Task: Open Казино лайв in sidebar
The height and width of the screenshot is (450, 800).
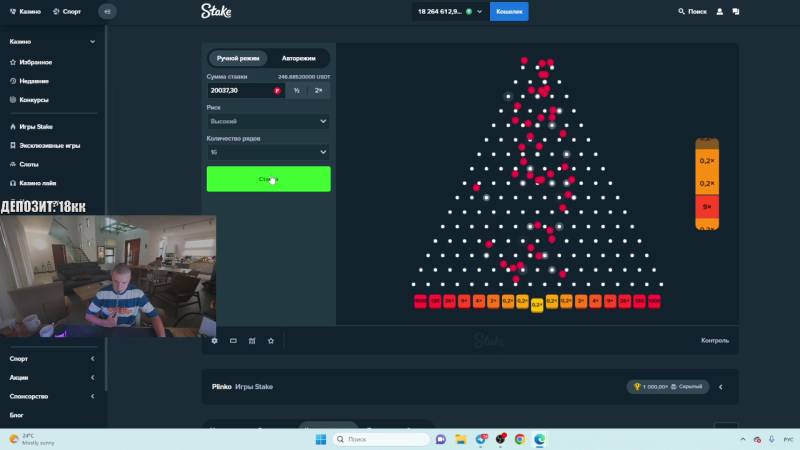Action: [x=33, y=183]
